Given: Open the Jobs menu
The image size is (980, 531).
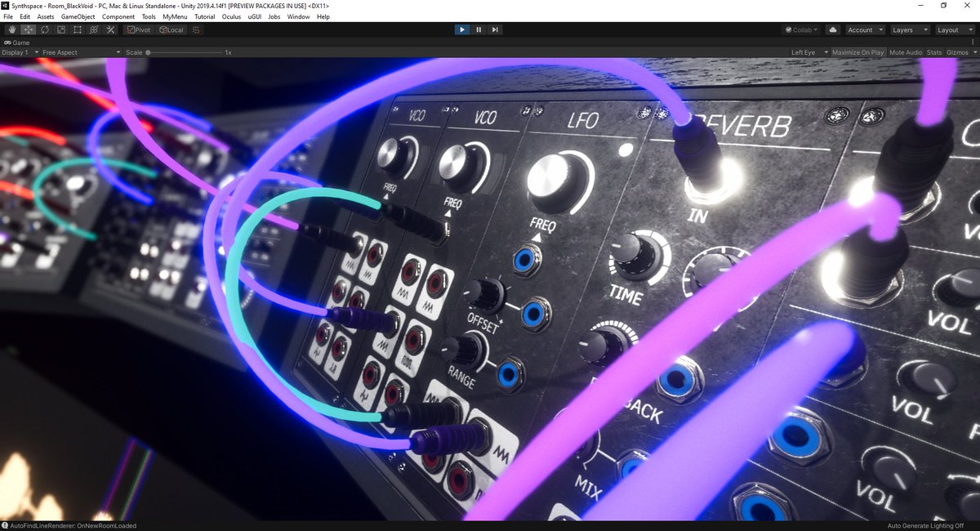Looking at the screenshot, I should [x=274, y=16].
